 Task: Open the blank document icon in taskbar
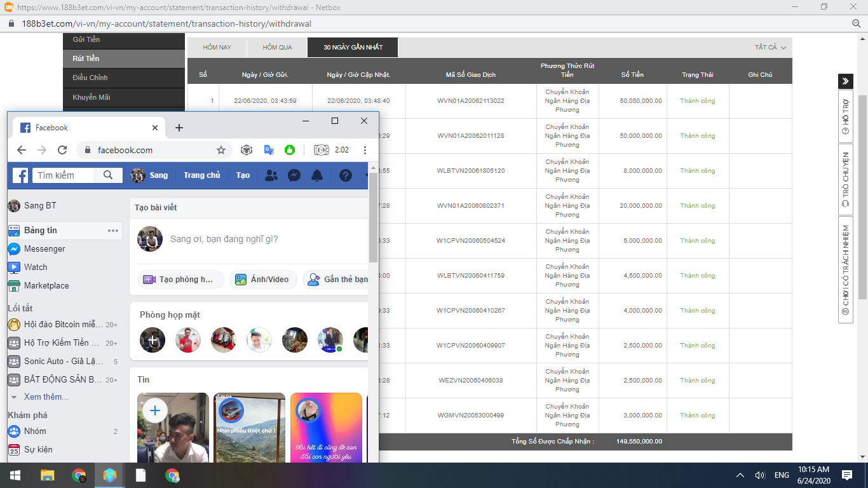[x=141, y=475]
